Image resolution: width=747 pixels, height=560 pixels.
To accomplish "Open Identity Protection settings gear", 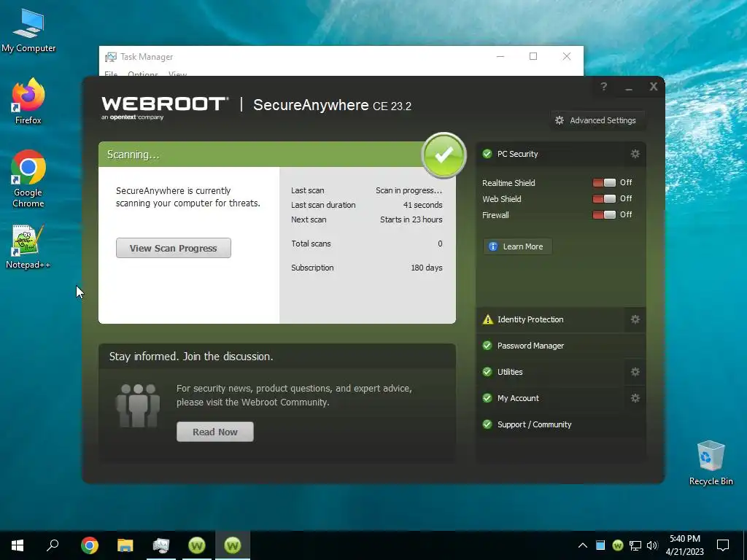I will click(x=635, y=319).
